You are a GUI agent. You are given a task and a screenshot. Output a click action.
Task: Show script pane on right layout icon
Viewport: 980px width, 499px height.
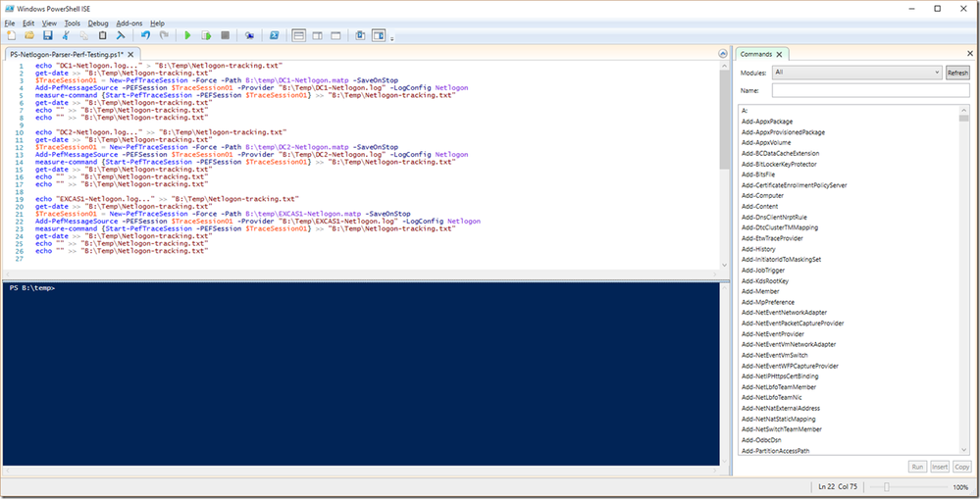coord(317,35)
